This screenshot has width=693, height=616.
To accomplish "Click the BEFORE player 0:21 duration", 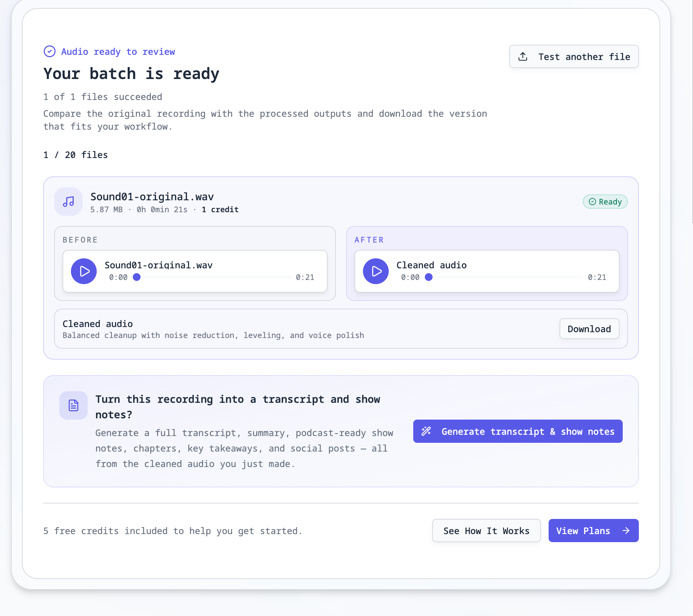I will (305, 277).
